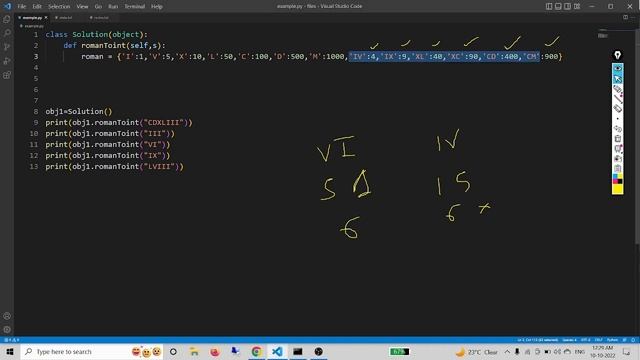Open the Go menu
The image size is (640, 360).
(98, 7)
